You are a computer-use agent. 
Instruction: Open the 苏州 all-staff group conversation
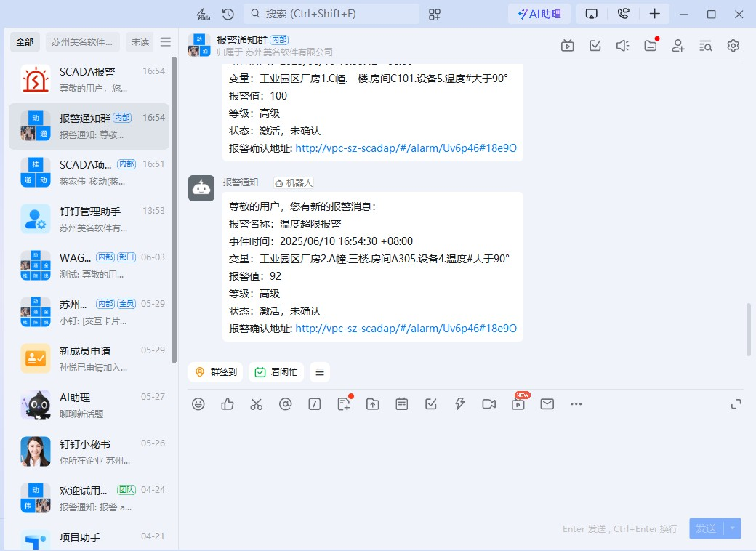point(89,313)
